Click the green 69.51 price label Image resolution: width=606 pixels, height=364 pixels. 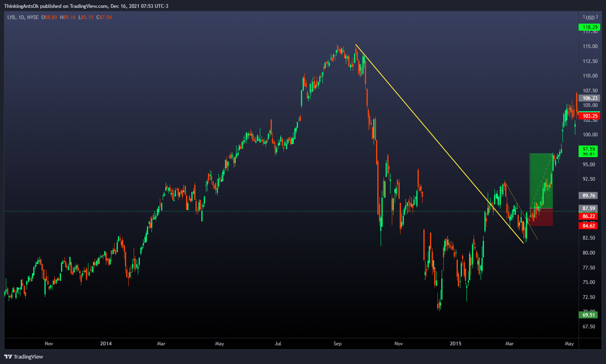[x=588, y=315]
